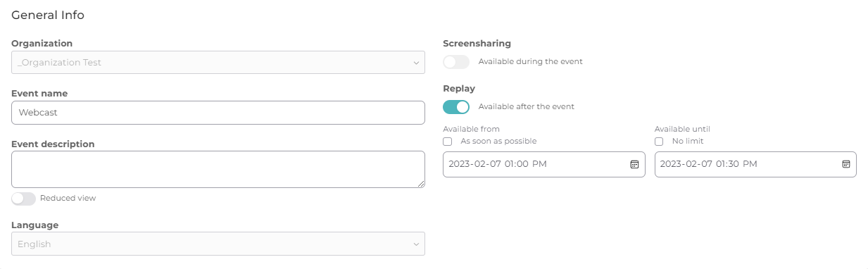Select the Available from date-time field
868x269 pixels.
(544, 164)
